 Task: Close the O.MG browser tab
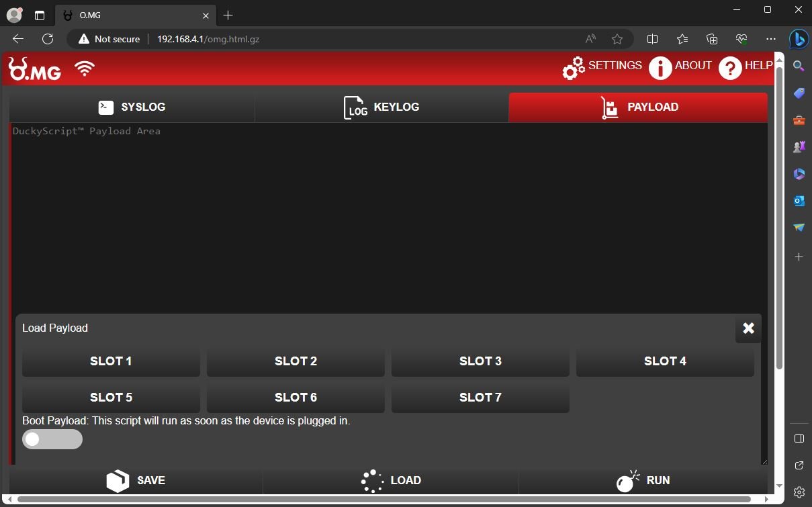pos(206,15)
